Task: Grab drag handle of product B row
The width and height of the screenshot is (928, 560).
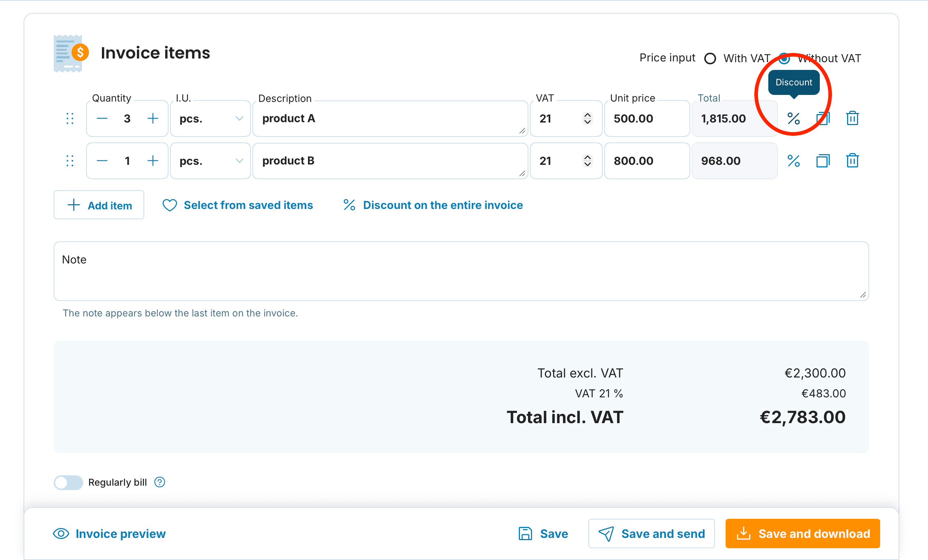Action: pyautogui.click(x=70, y=161)
